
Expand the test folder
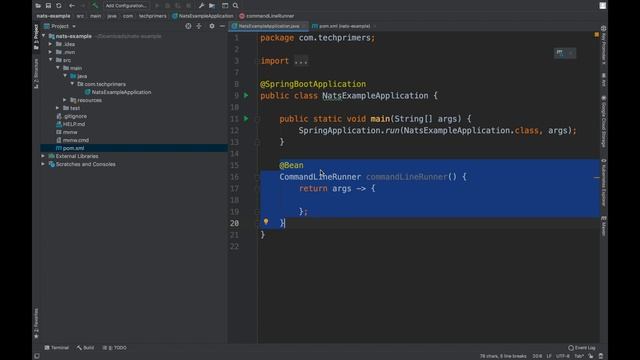pos(58,108)
